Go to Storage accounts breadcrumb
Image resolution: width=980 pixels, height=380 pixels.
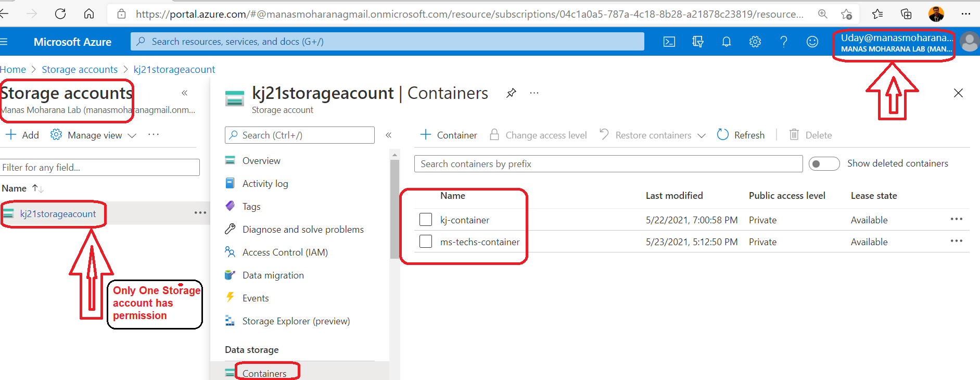click(x=80, y=69)
